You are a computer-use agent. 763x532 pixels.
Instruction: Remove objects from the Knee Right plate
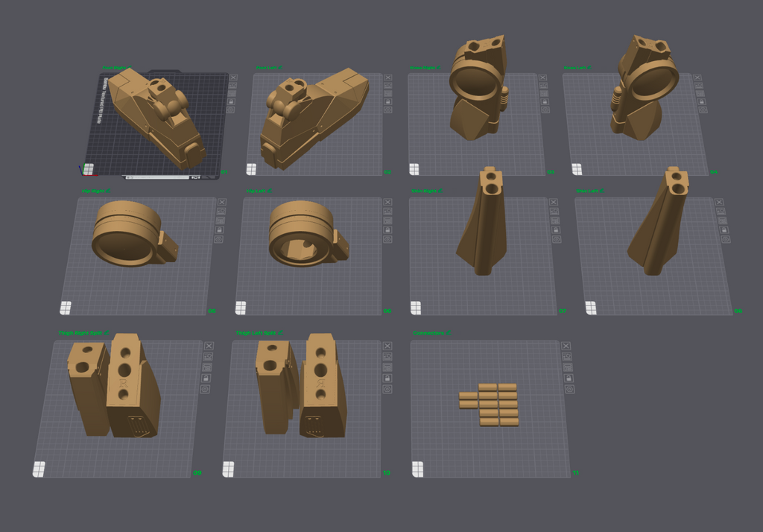[542, 77]
